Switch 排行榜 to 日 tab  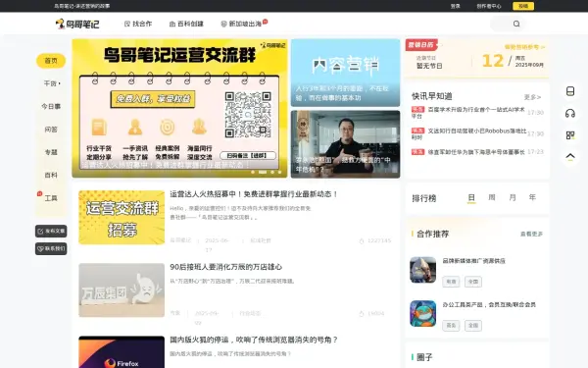(x=471, y=198)
